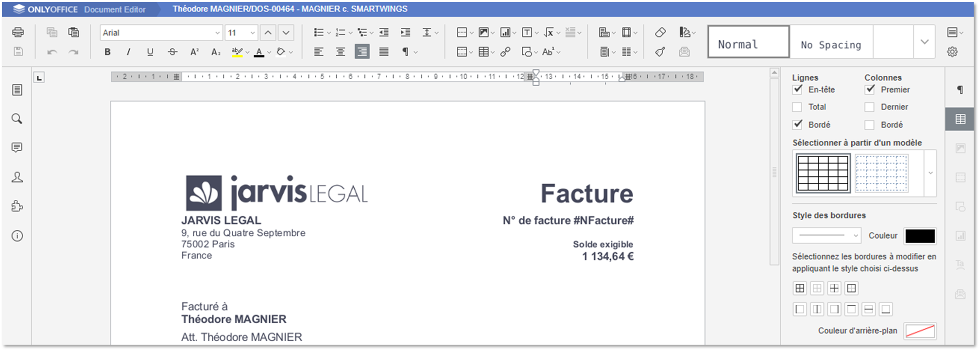Pick the black border Couleur swatch
Image resolution: width=980 pixels, height=351 pixels.
pos(920,236)
